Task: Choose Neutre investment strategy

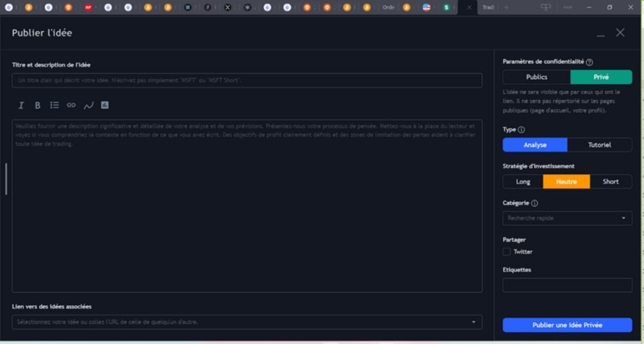Action: [x=567, y=182]
